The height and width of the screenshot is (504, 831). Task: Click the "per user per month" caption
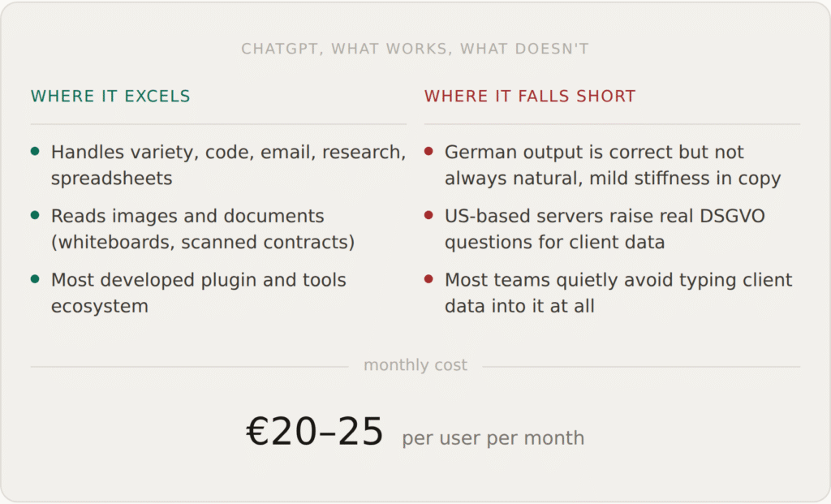pyautogui.click(x=493, y=438)
